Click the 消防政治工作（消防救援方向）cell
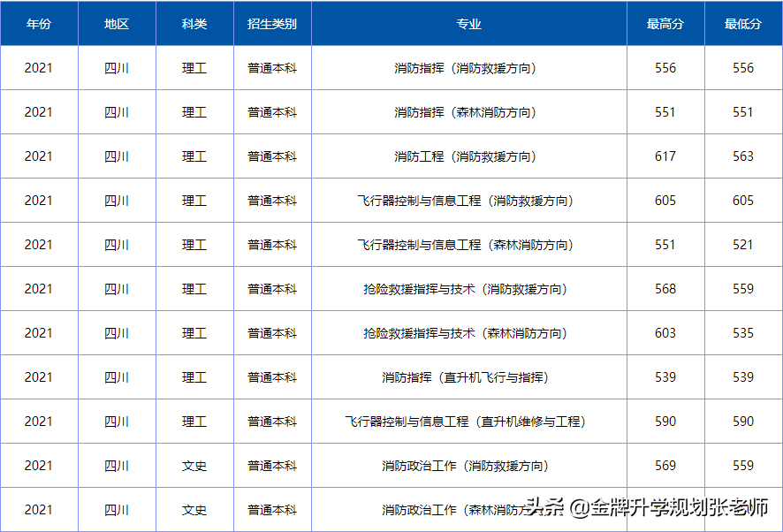This screenshot has width=783, height=532. tap(468, 465)
